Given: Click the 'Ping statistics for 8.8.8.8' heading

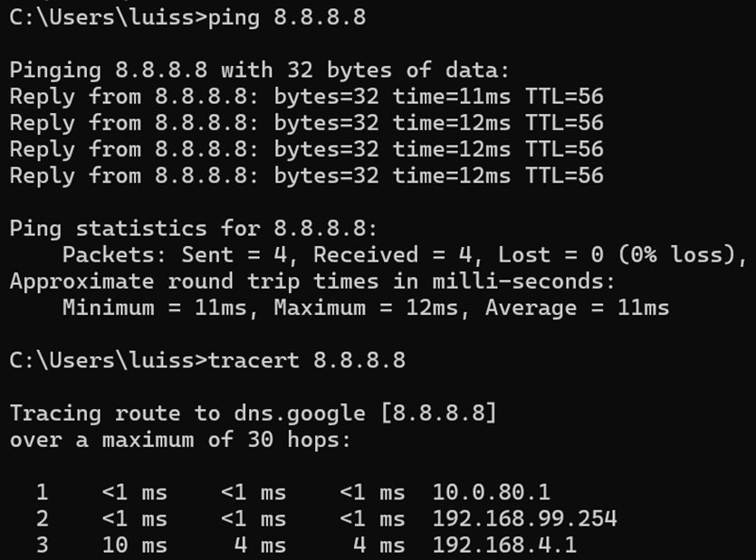Looking at the screenshot, I should pyautogui.click(x=194, y=229).
